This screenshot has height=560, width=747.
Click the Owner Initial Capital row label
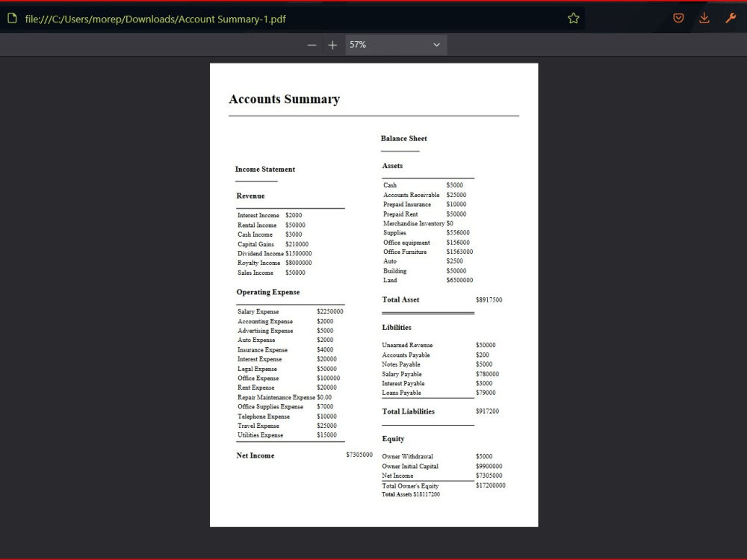tap(410, 466)
